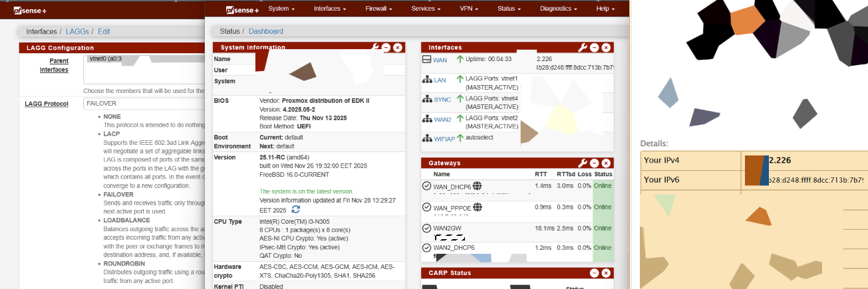Click the LAGGs breadcrumb link

pos(78,31)
